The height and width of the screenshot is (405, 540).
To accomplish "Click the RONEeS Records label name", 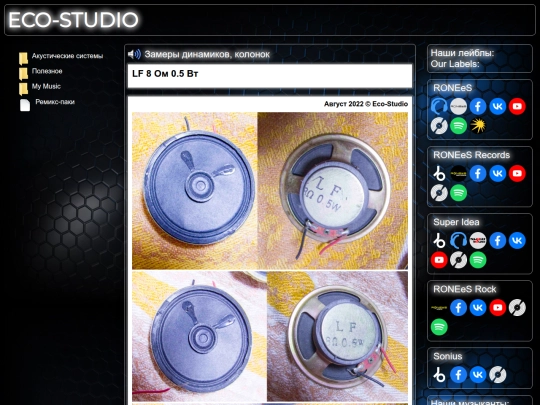I will pyautogui.click(x=471, y=155).
